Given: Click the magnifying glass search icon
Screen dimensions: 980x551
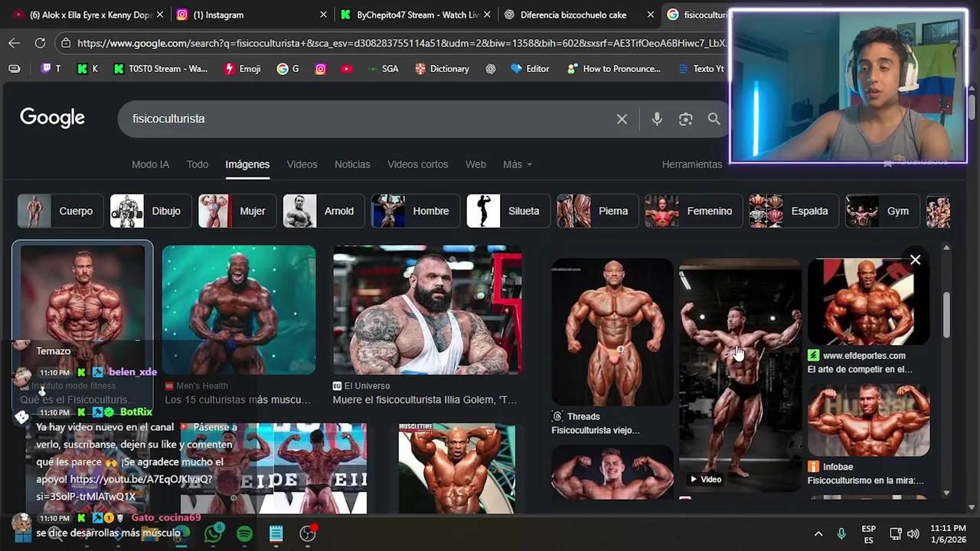Looking at the screenshot, I should coord(714,119).
